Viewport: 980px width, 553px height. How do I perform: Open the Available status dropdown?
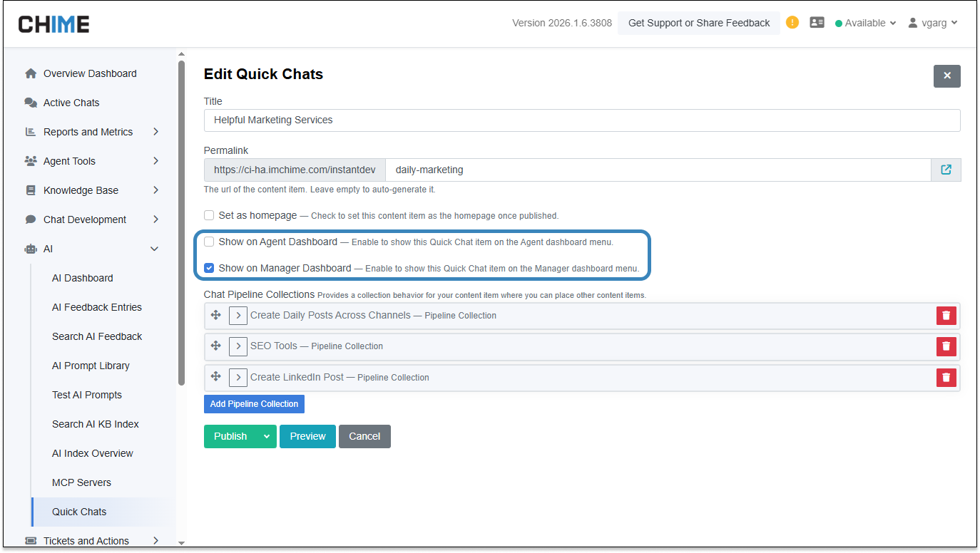tap(865, 23)
